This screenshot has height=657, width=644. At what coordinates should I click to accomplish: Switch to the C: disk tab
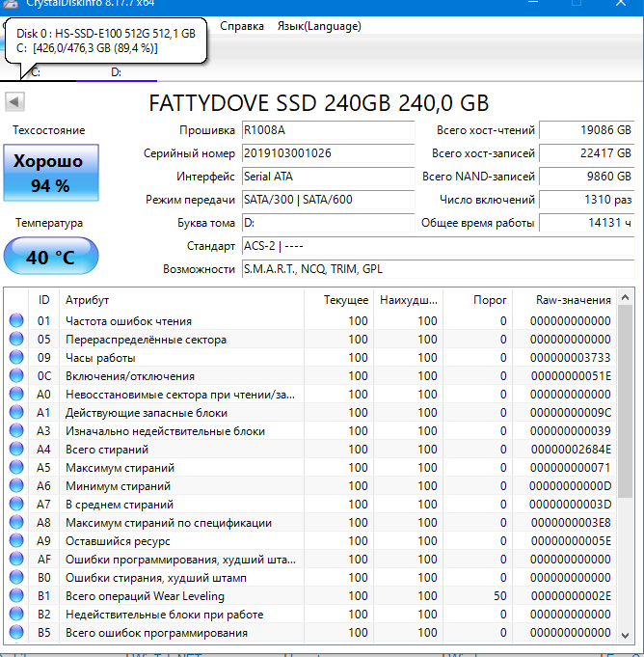(x=37, y=72)
